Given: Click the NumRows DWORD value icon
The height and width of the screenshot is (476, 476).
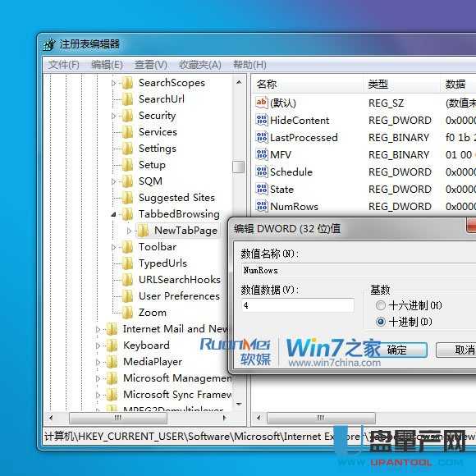Looking at the screenshot, I should click(x=262, y=207).
